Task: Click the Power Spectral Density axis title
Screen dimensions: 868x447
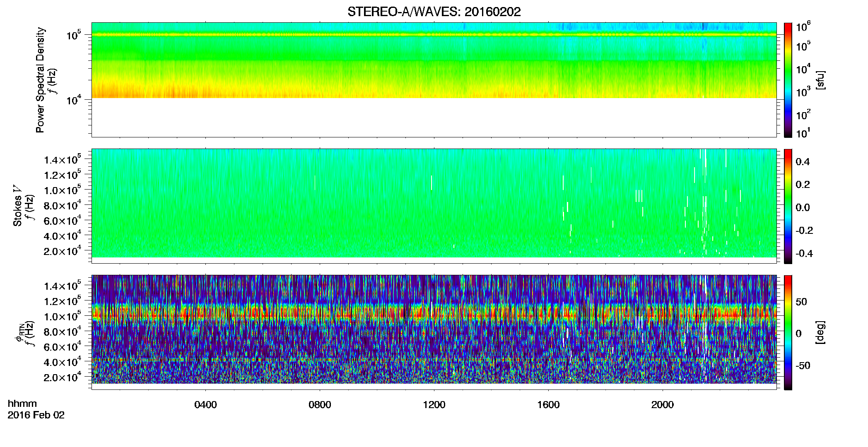Action: point(40,80)
